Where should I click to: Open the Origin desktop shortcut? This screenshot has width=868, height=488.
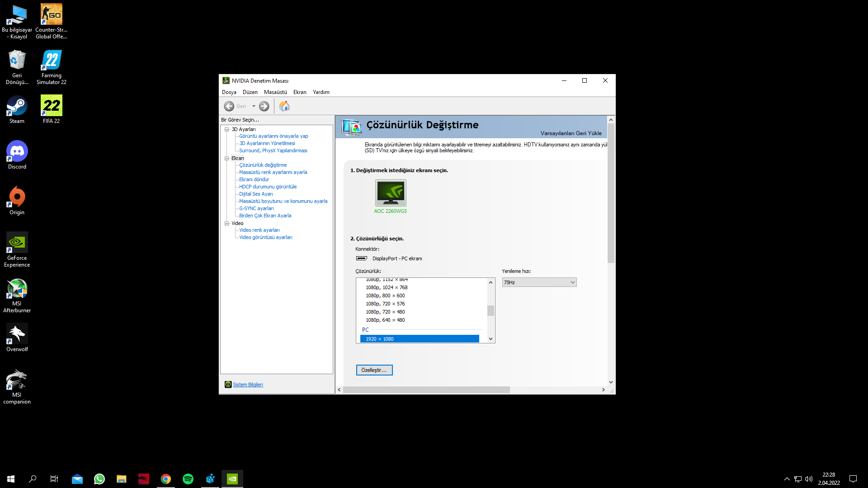(x=17, y=201)
